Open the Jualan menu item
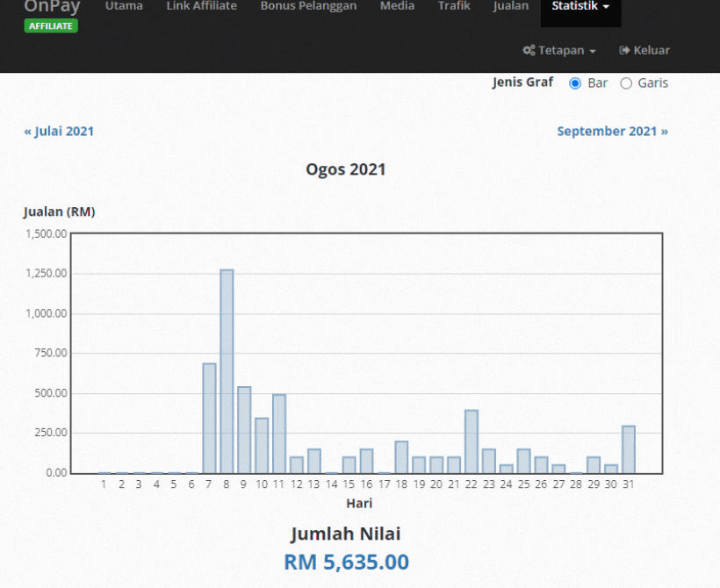The width and height of the screenshot is (720, 588). (511, 7)
